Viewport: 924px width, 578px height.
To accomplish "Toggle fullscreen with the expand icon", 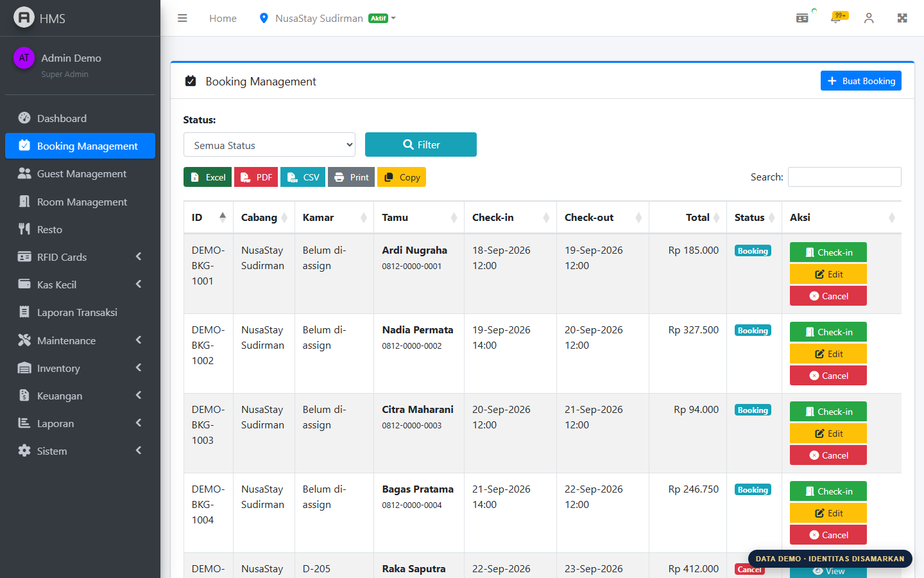I will point(902,18).
